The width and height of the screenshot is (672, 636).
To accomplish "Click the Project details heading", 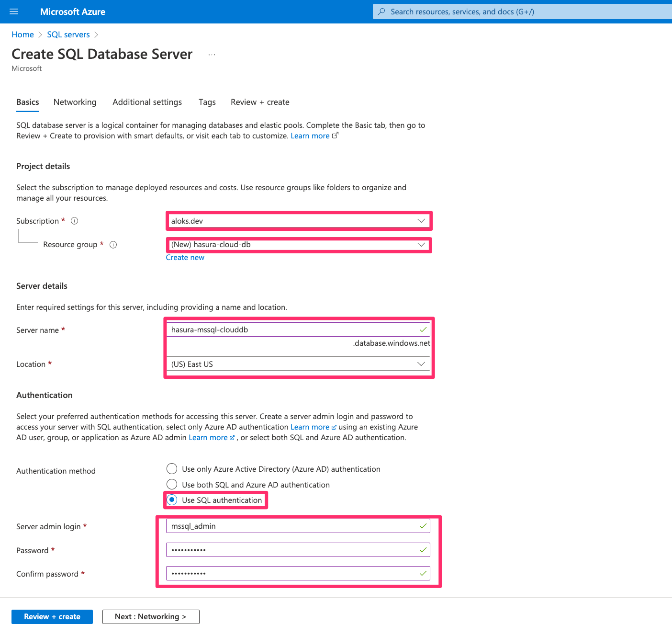I will pyautogui.click(x=43, y=166).
